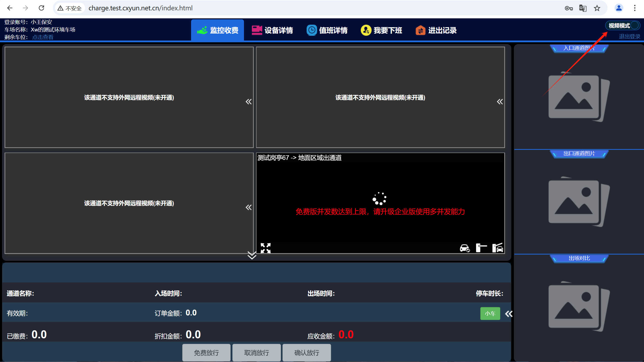Expand vehicle type options with double arrow
This screenshot has width=644, height=362.
click(509, 314)
